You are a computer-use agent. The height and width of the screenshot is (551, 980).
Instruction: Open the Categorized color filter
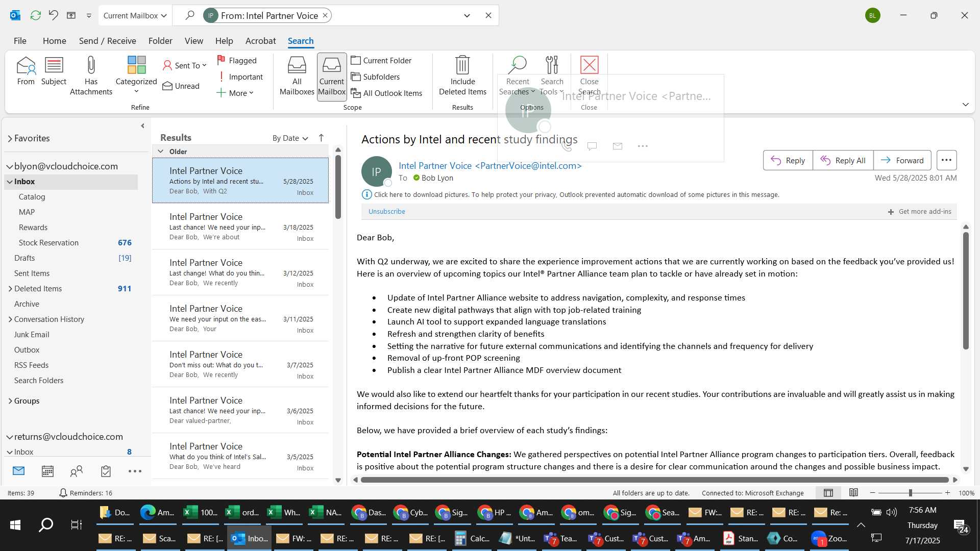136,74
